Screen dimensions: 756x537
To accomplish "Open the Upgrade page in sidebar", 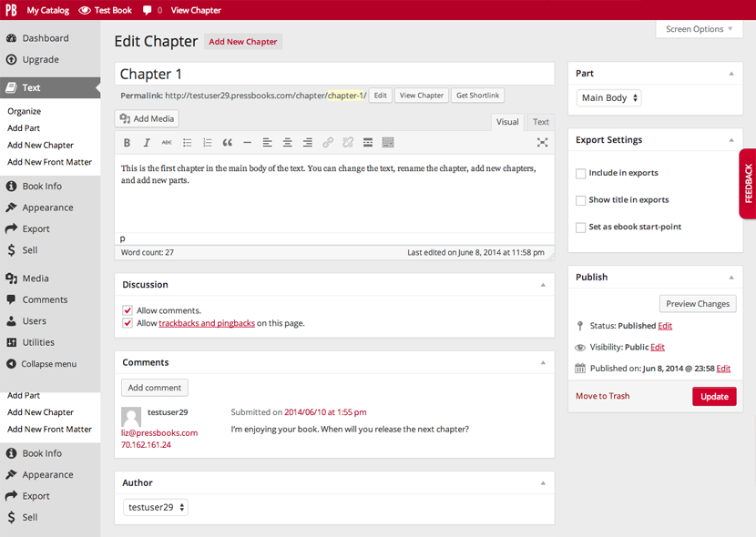I will coord(41,60).
